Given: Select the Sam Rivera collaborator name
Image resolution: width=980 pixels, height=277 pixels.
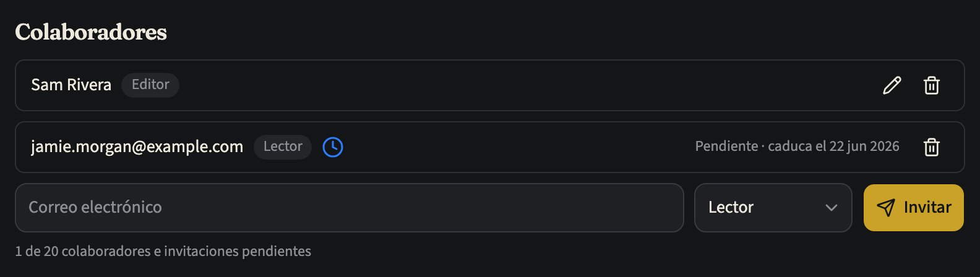Looking at the screenshot, I should (71, 85).
